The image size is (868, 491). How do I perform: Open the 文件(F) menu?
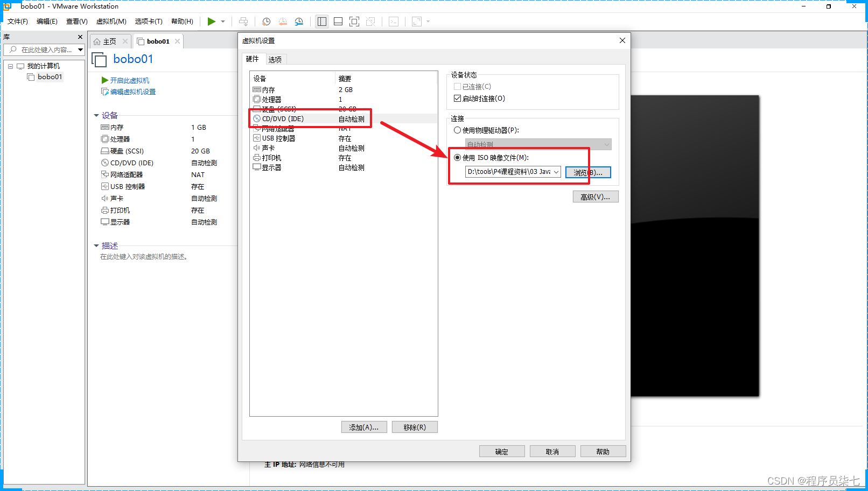point(18,22)
